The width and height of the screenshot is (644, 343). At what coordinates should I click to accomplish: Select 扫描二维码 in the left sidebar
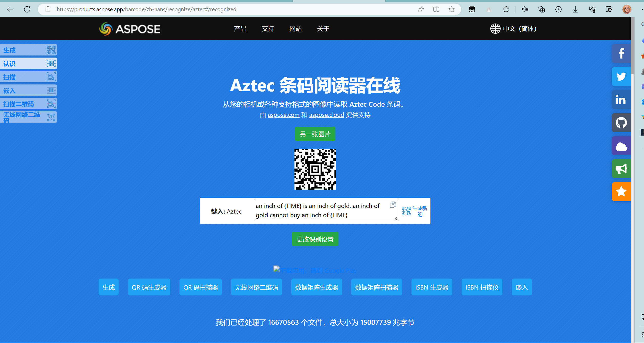pos(28,104)
